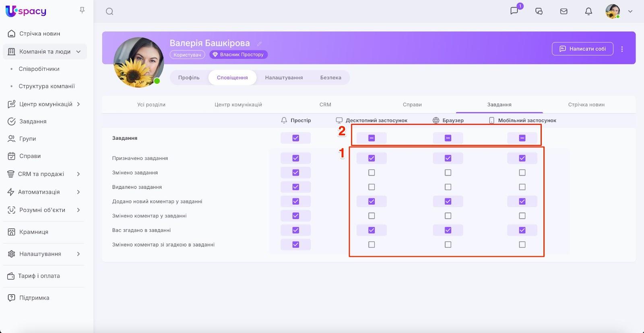Open the user avatar dropdown arrow
This screenshot has width=644, height=333.
point(630,11)
